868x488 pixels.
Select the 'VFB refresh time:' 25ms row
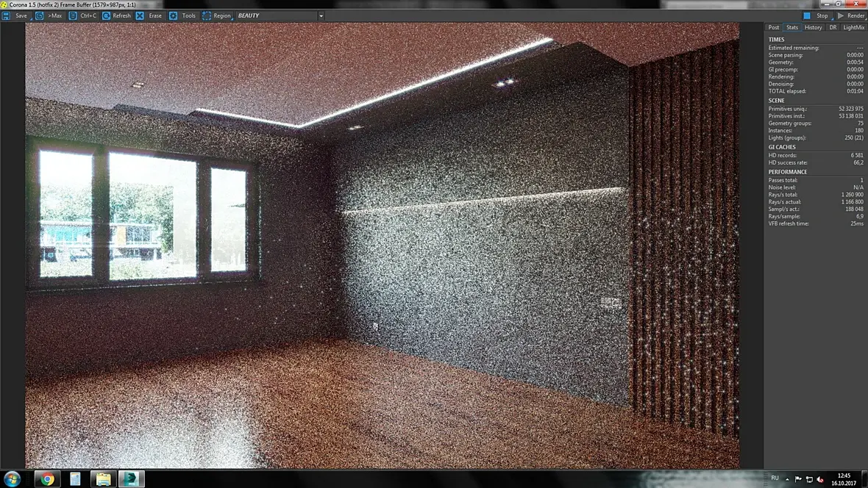click(816, 223)
